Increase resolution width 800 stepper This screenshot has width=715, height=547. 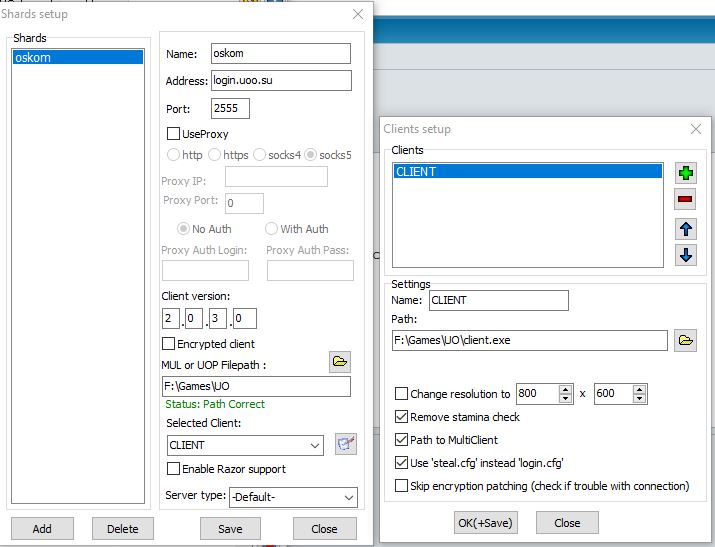(x=566, y=390)
